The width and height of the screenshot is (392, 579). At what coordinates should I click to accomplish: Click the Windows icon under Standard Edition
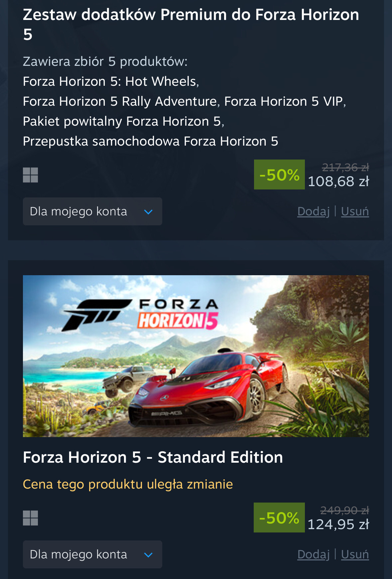[x=30, y=518]
